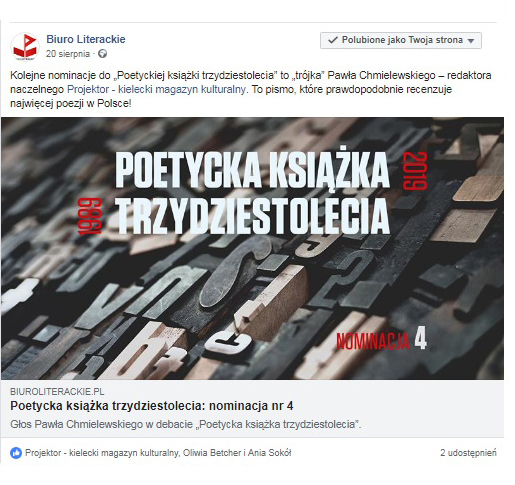
Task: Click the public globe privacy icon
Action: 103,54
